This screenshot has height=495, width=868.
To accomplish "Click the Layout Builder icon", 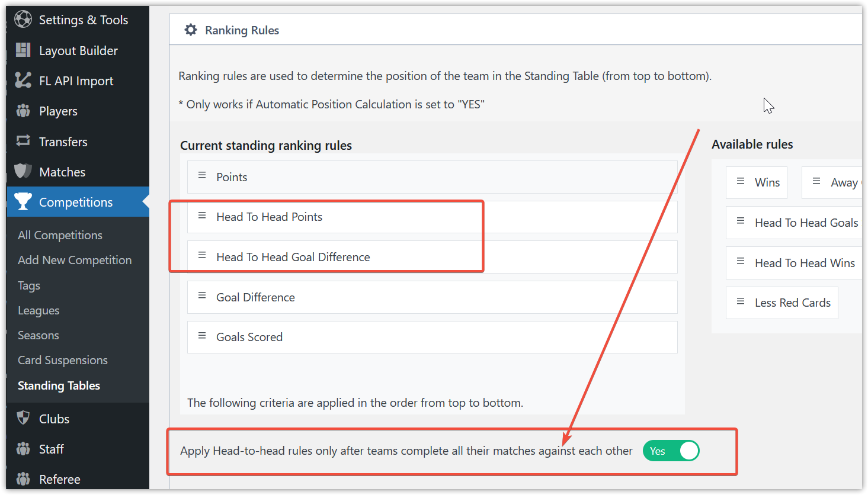I will pyautogui.click(x=23, y=50).
